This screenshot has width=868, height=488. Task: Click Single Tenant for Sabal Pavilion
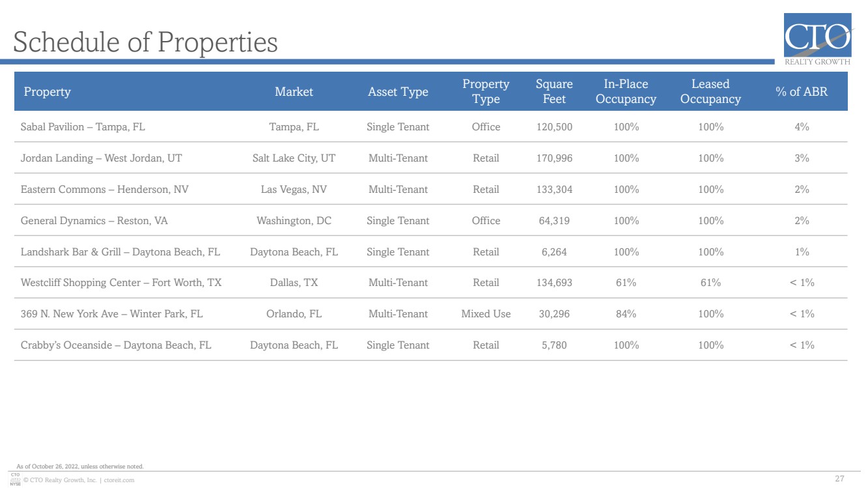[x=398, y=127]
